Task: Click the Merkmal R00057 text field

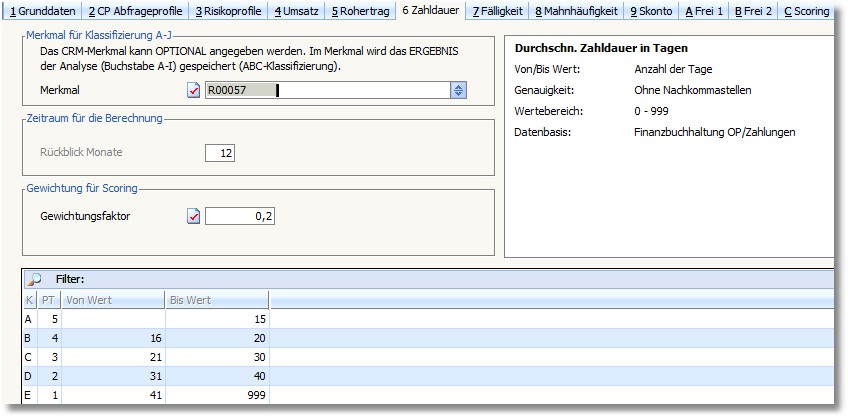Action: pos(325,91)
